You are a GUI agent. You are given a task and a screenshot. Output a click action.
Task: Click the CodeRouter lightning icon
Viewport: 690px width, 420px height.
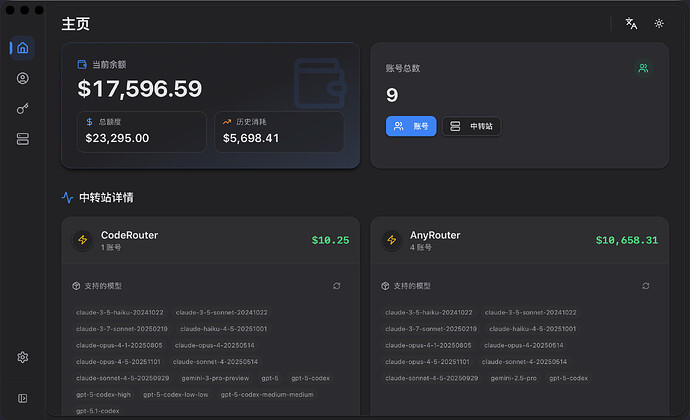pyautogui.click(x=82, y=240)
